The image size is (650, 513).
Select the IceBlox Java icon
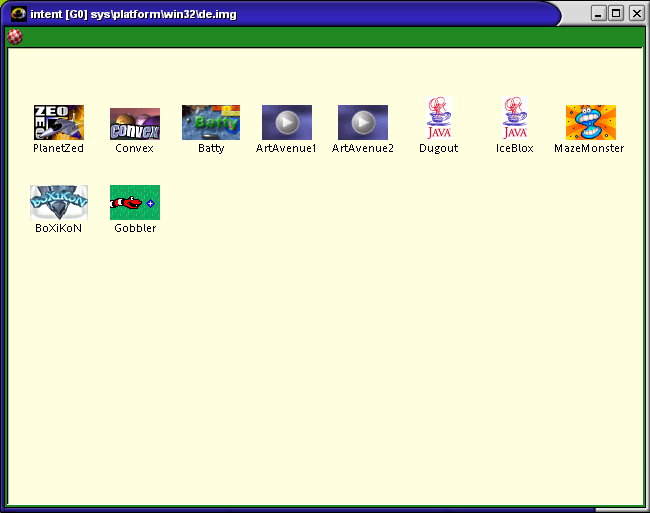[514, 118]
